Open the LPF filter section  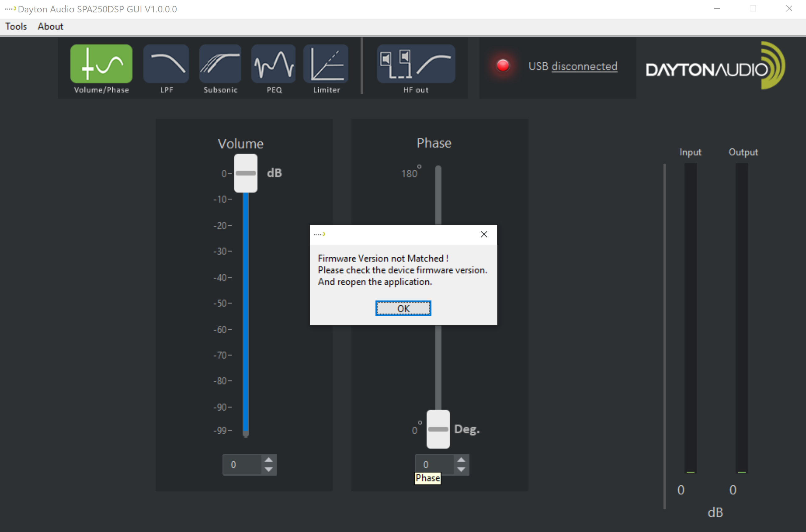(x=166, y=64)
